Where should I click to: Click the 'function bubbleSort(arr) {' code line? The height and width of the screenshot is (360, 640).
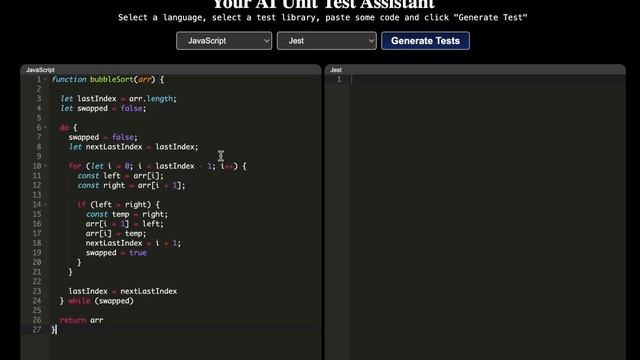108,80
